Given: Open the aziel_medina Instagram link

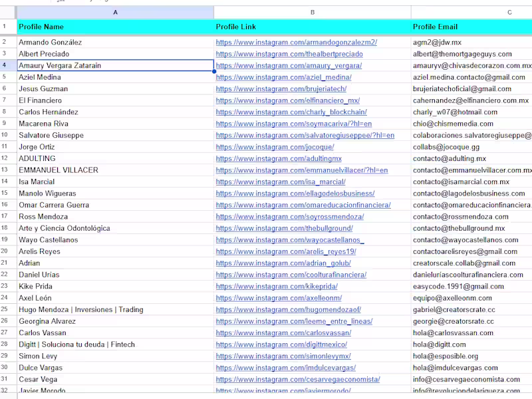Looking at the screenshot, I should [x=284, y=77].
